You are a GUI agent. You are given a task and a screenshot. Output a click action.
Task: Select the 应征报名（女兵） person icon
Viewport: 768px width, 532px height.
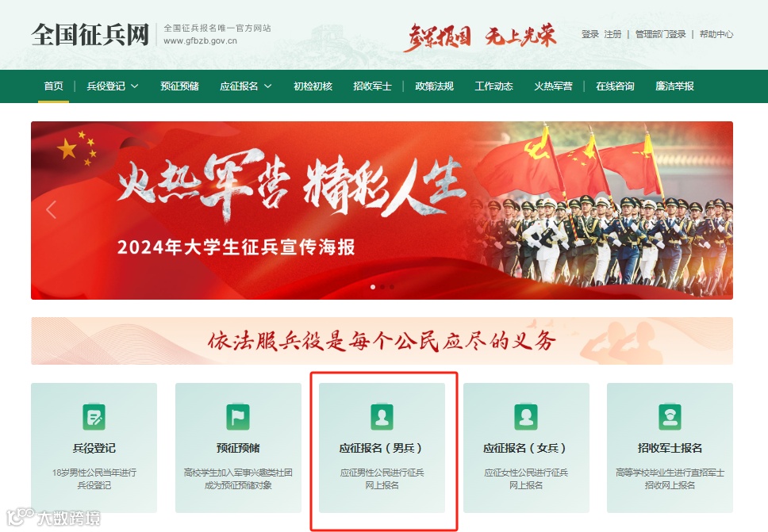(x=526, y=417)
